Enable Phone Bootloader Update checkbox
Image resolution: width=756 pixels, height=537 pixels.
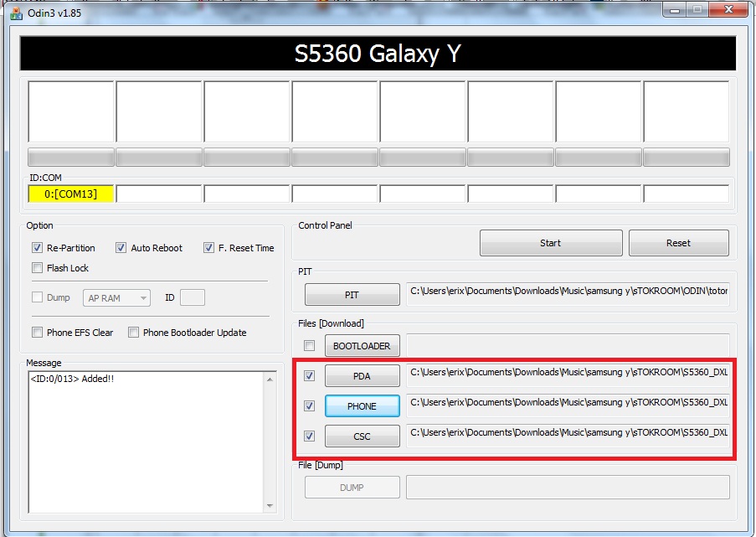click(134, 333)
